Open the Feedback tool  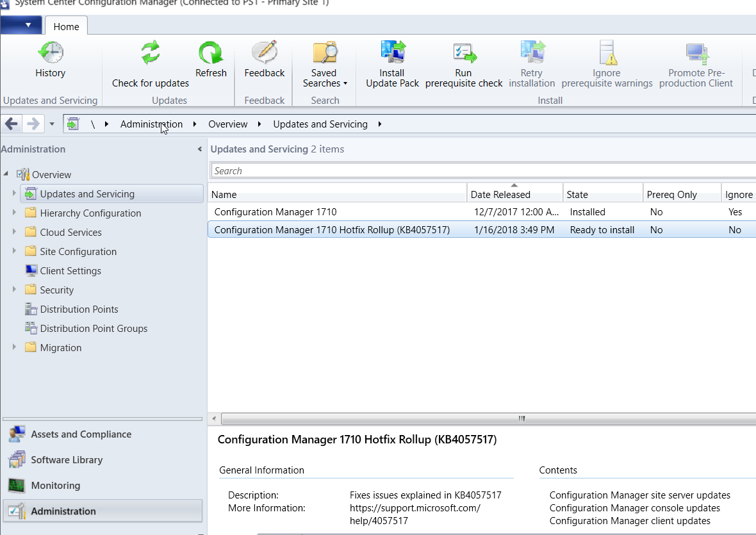[264, 60]
